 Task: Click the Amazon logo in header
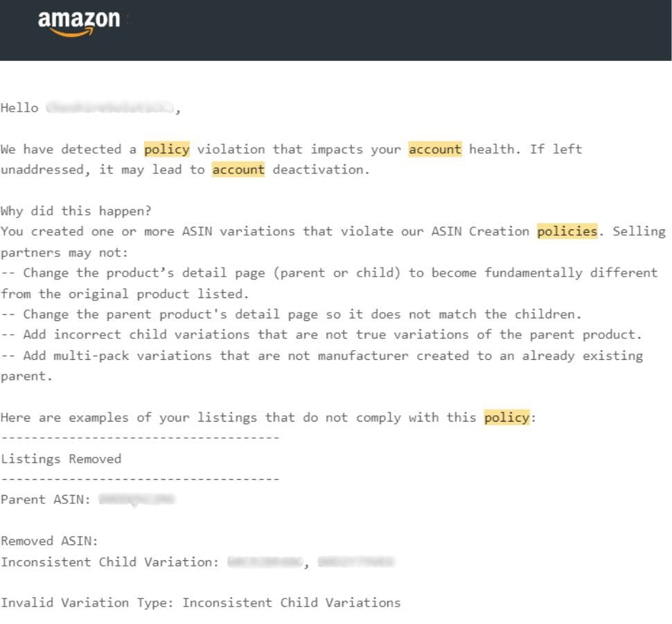(79, 23)
